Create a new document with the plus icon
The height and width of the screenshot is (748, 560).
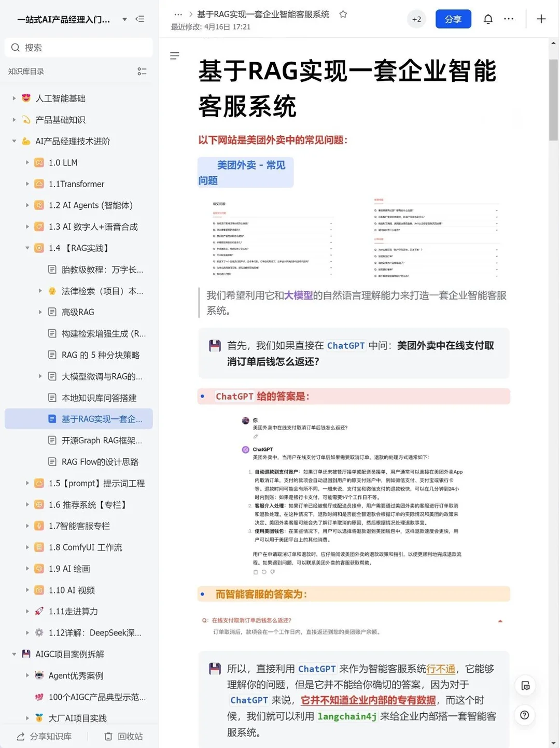click(x=541, y=19)
